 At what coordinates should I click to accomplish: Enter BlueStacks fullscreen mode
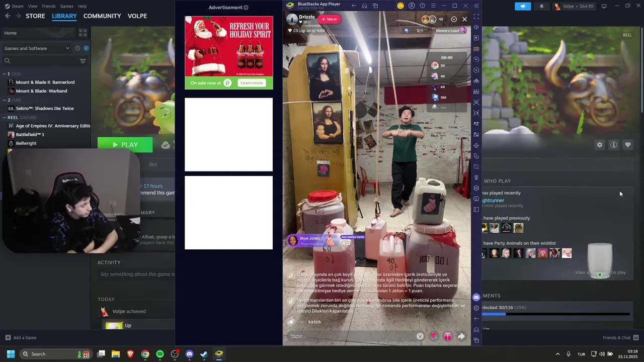coord(476,17)
